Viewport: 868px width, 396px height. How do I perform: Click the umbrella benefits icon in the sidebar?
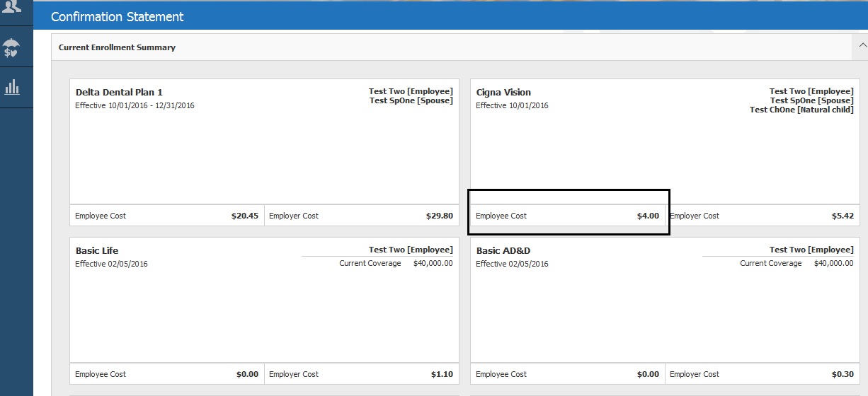[13, 48]
